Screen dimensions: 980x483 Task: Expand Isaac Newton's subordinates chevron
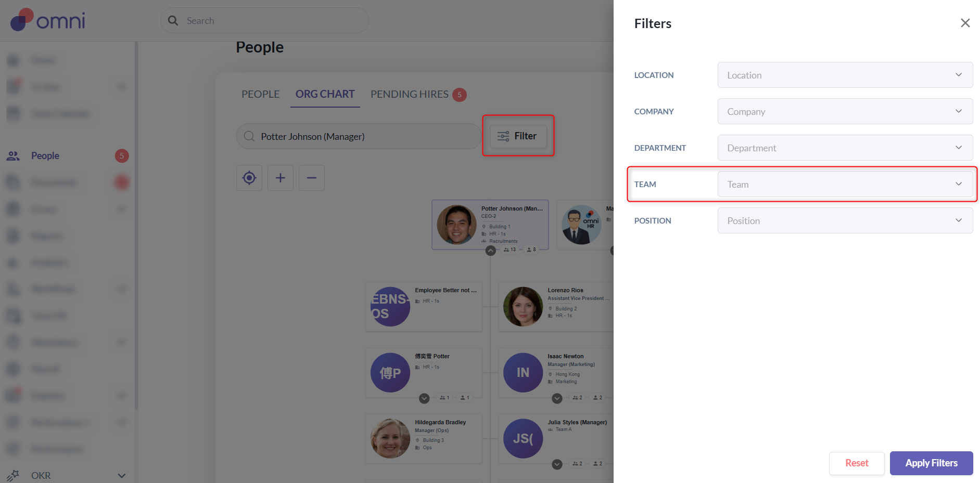click(x=557, y=398)
